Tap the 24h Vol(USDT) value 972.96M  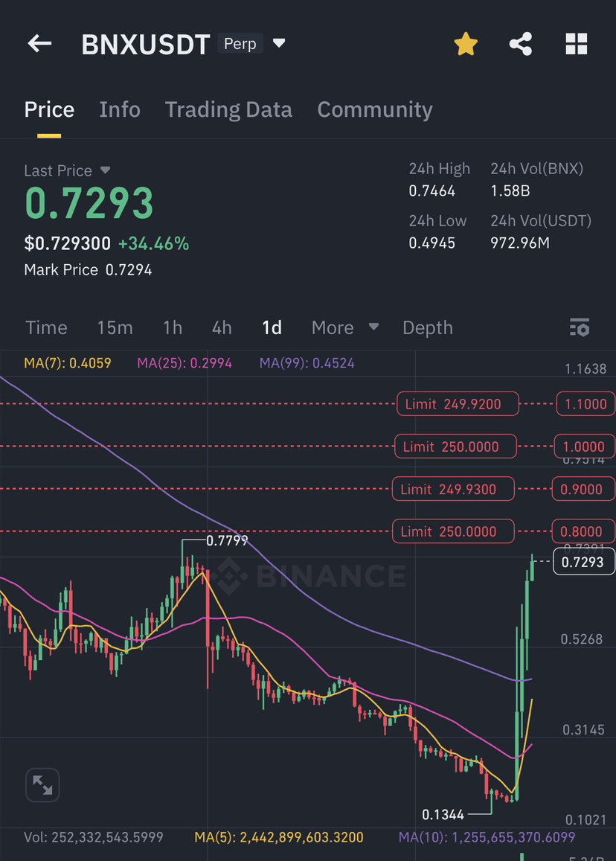tap(520, 243)
